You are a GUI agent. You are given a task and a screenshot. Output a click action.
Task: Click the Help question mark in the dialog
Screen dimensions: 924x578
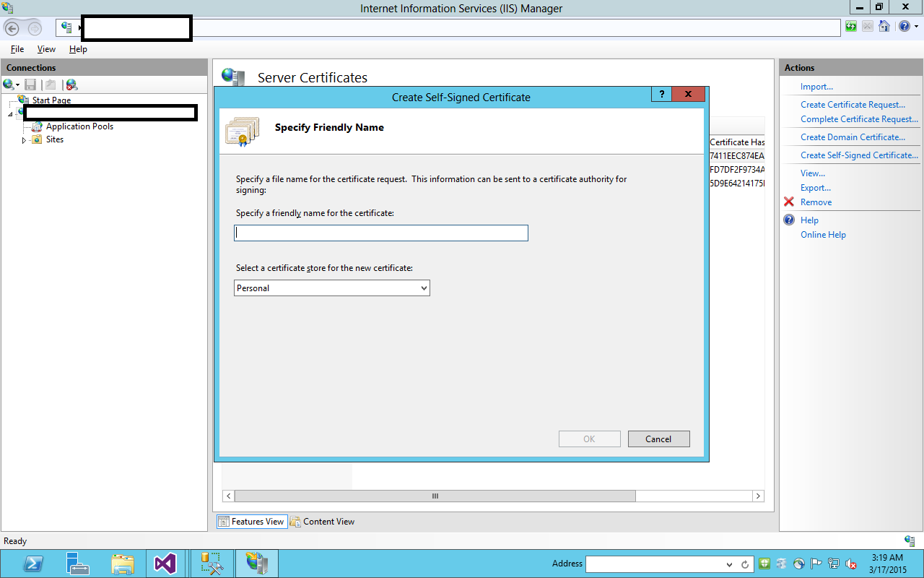coord(661,94)
